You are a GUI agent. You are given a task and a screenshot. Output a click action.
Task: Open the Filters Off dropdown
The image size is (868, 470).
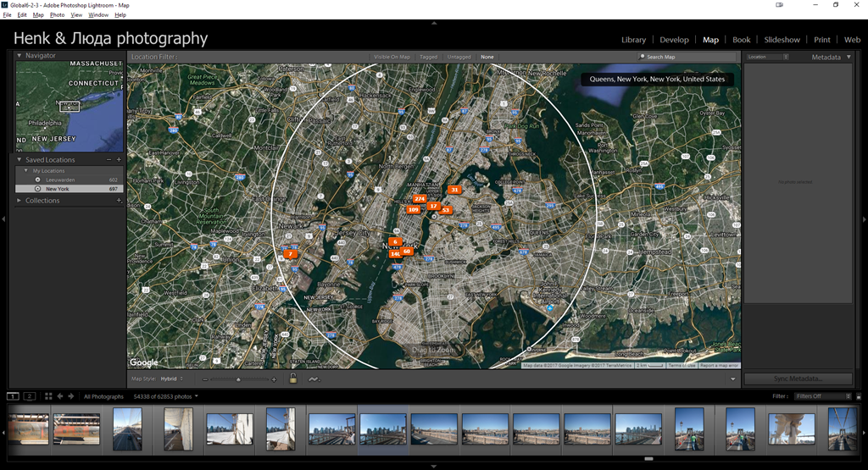pos(822,396)
